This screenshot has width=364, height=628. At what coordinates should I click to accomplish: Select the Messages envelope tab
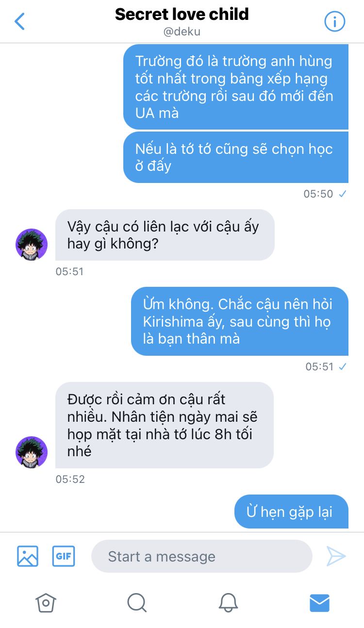[319, 603]
